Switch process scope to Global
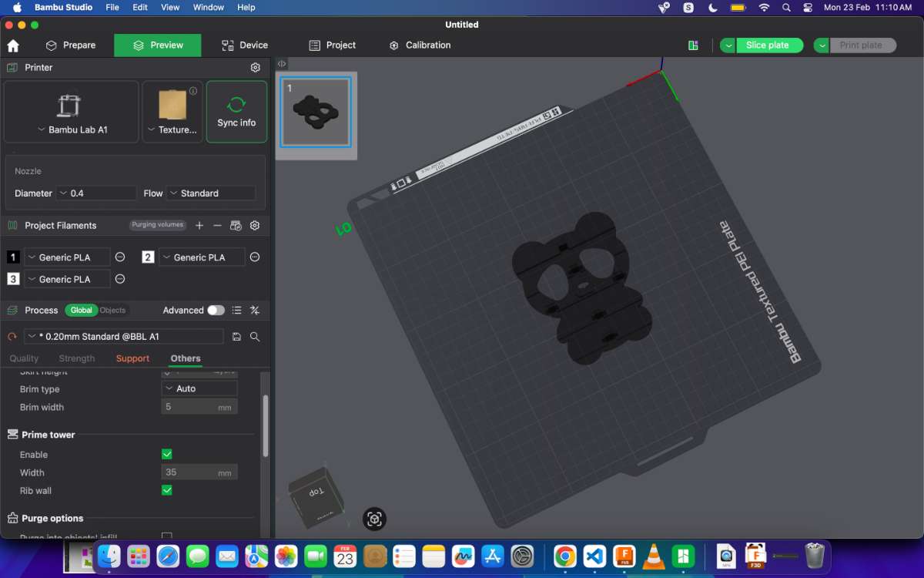Image resolution: width=924 pixels, height=578 pixels. coord(81,311)
